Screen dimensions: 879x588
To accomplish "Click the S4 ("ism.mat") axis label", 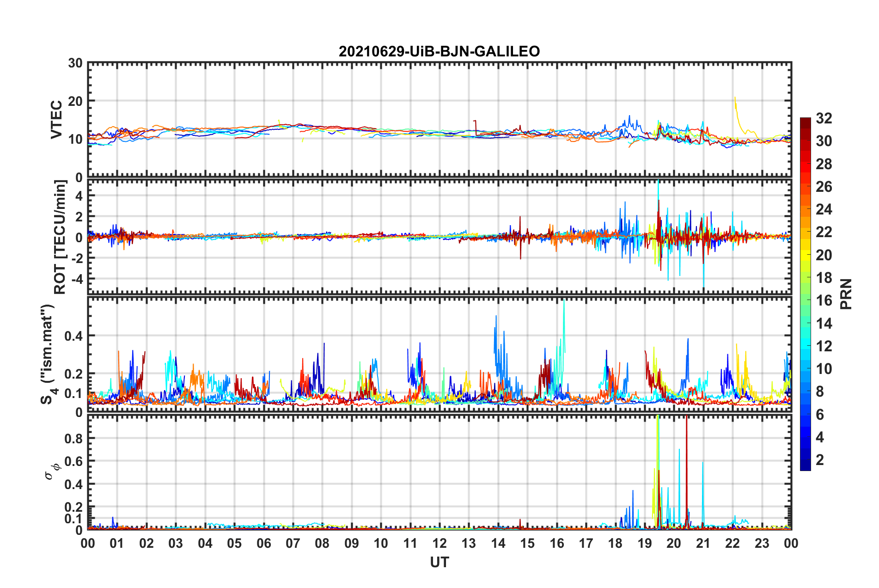I will [x=49, y=354].
